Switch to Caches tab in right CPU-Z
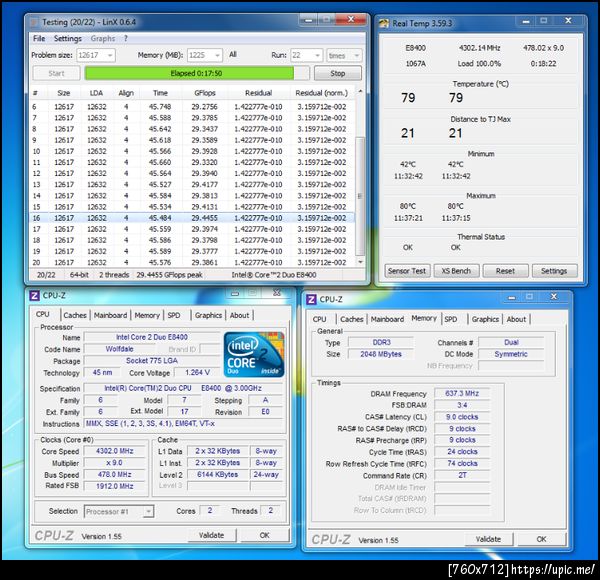This screenshot has height=580, width=600. (x=352, y=319)
